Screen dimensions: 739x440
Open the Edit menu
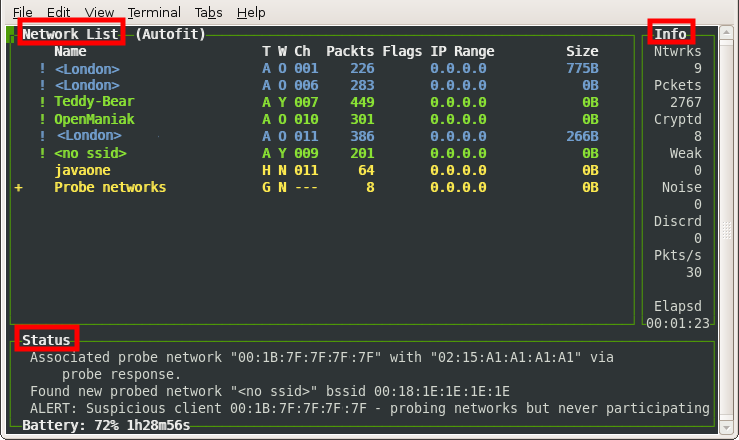click(58, 12)
